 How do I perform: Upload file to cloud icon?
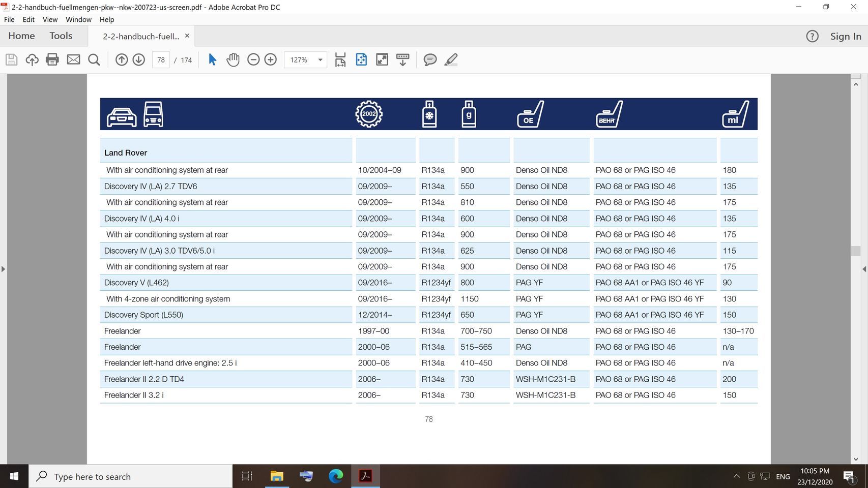pos(32,59)
